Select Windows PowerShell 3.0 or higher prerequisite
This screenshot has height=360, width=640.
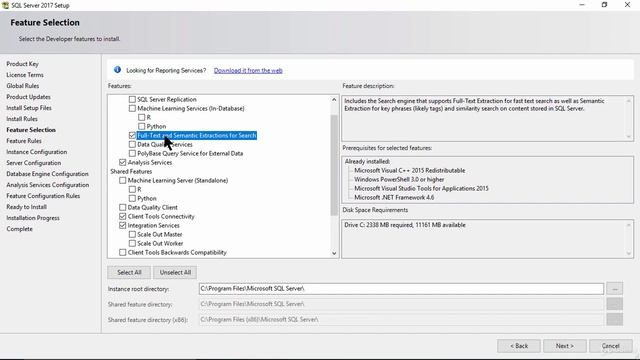(x=399, y=179)
